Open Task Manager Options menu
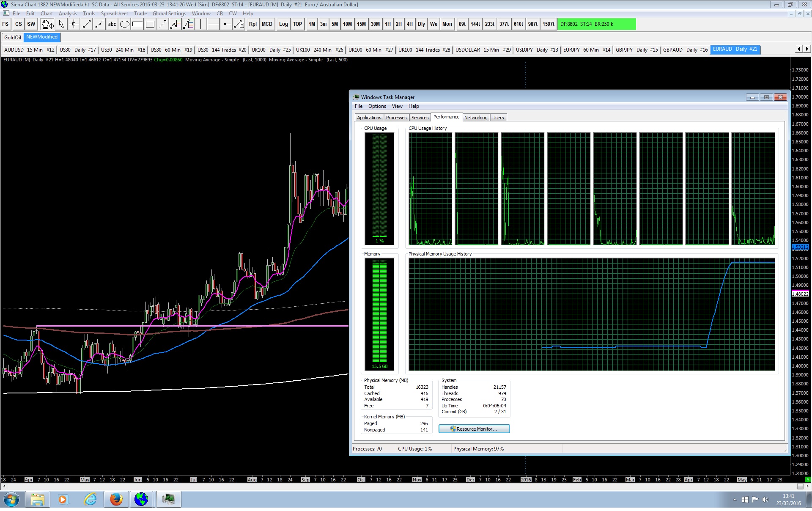 tap(377, 106)
